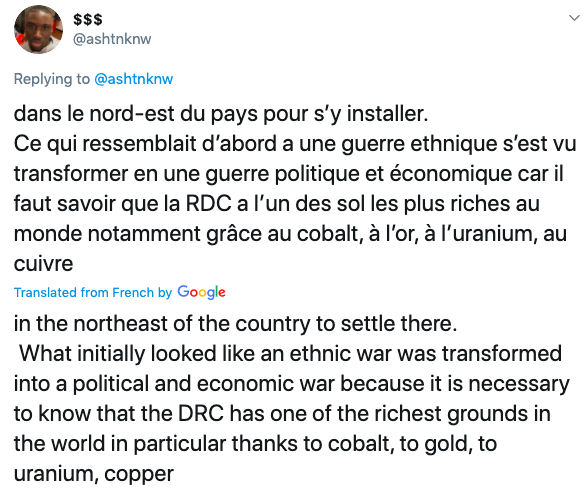Select the line 'dans le nord-est du pays'
Image resolution: width=587 pixels, height=496 pixels.
click(x=221, y=114)
